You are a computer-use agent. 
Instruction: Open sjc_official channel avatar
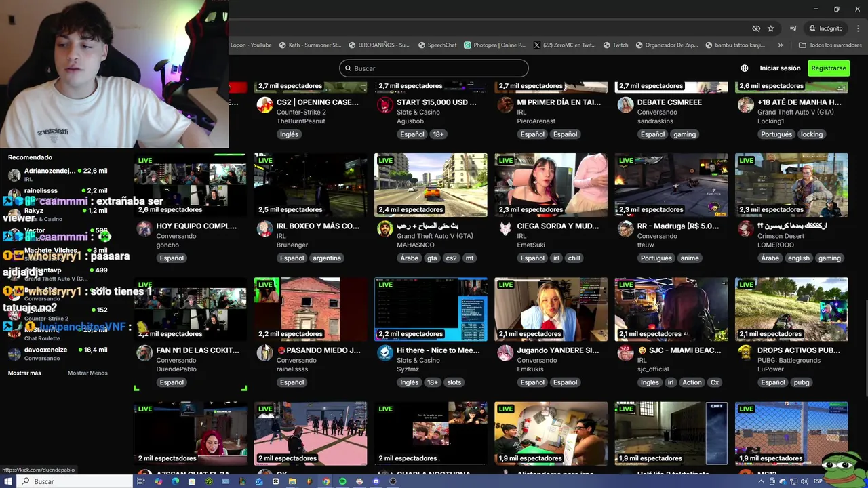point(625,353)
